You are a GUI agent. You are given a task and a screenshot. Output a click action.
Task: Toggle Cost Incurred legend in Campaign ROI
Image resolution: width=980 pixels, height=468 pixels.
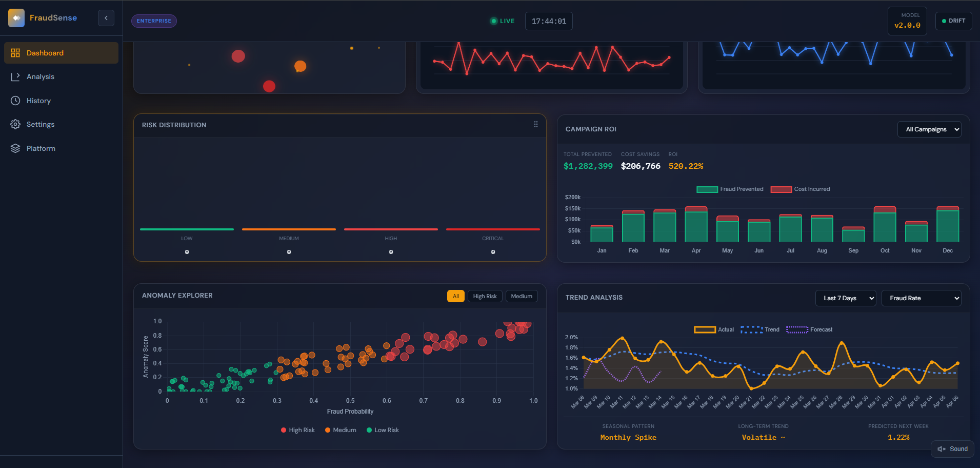point(800,189)
